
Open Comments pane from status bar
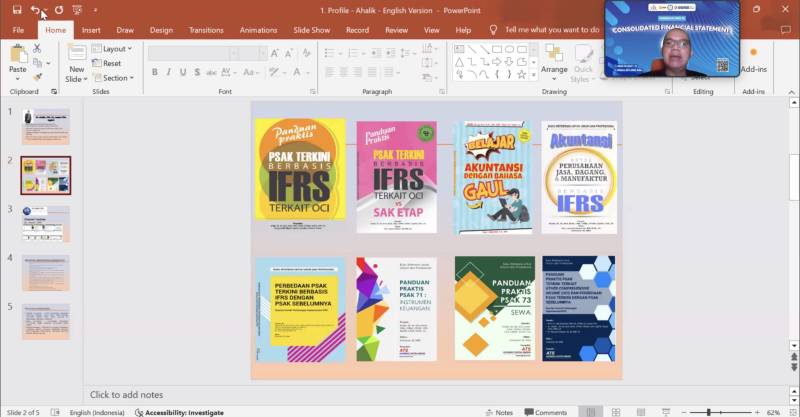tap(545, 412)
